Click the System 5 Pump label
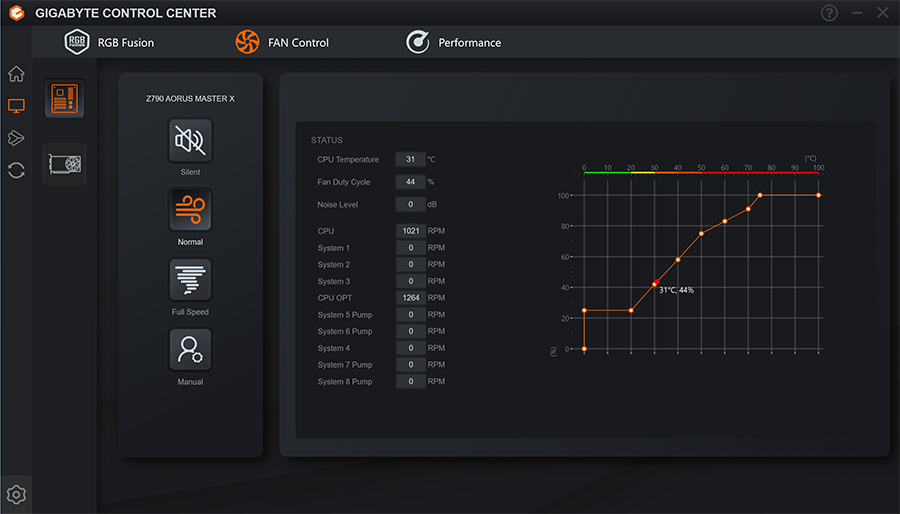Screen dimensions: 900x514 pyautogui.click(x=345, y=315)
